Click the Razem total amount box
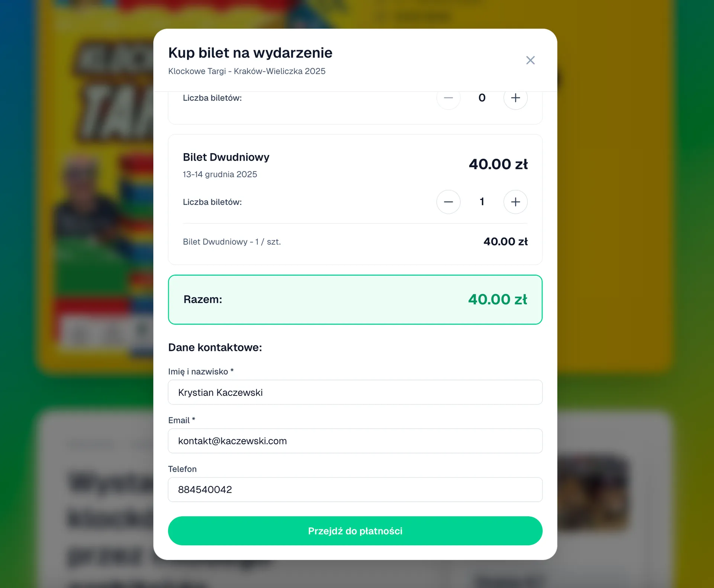 point(355,300)
